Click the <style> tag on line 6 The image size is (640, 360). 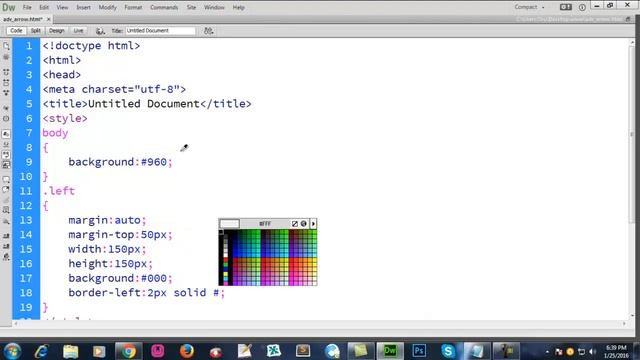(65, 118)
